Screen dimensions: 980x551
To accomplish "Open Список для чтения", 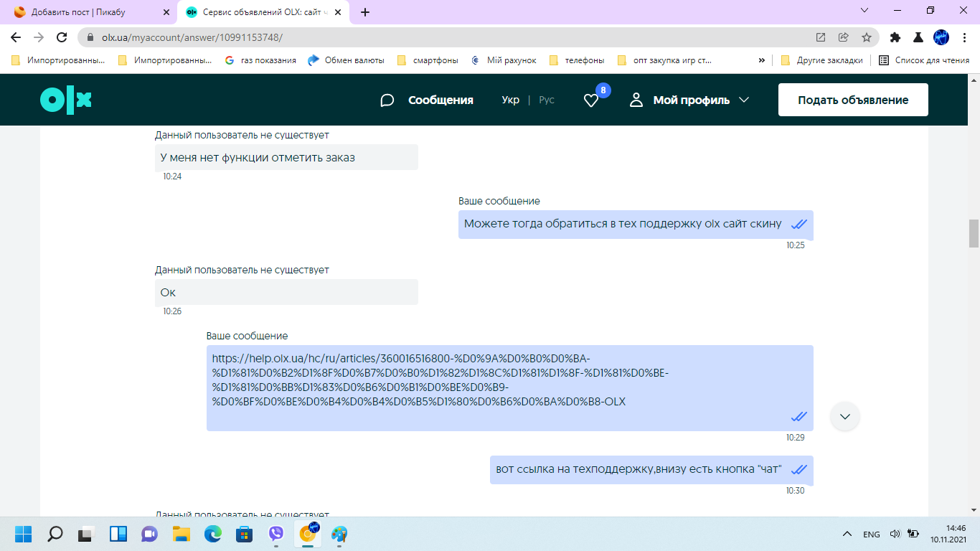I will (924, 60).
